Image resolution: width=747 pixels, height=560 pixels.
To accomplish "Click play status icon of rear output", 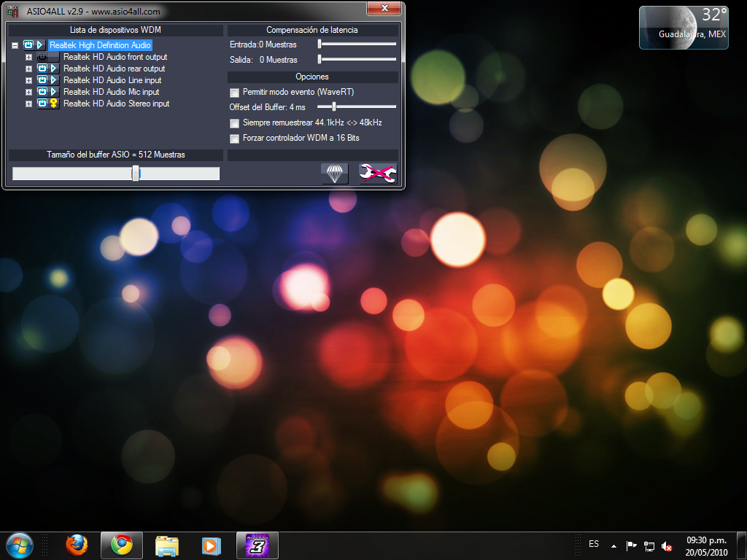I will (54, 68).
